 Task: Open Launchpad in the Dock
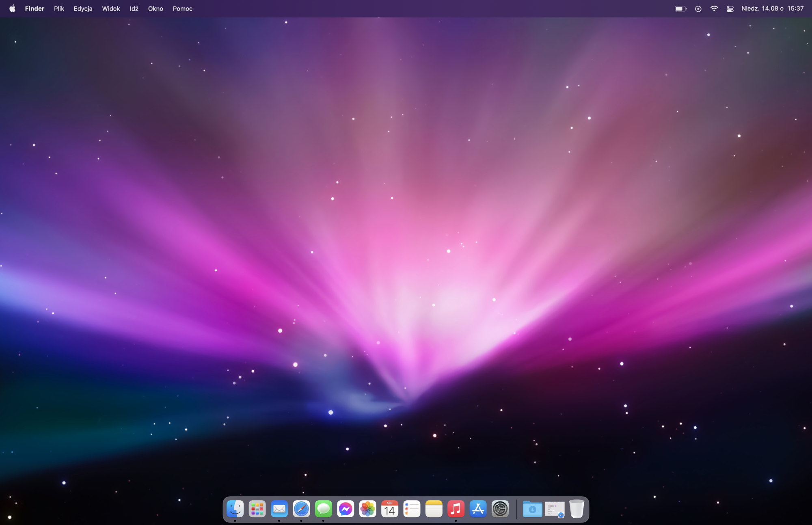coord(257,508)
